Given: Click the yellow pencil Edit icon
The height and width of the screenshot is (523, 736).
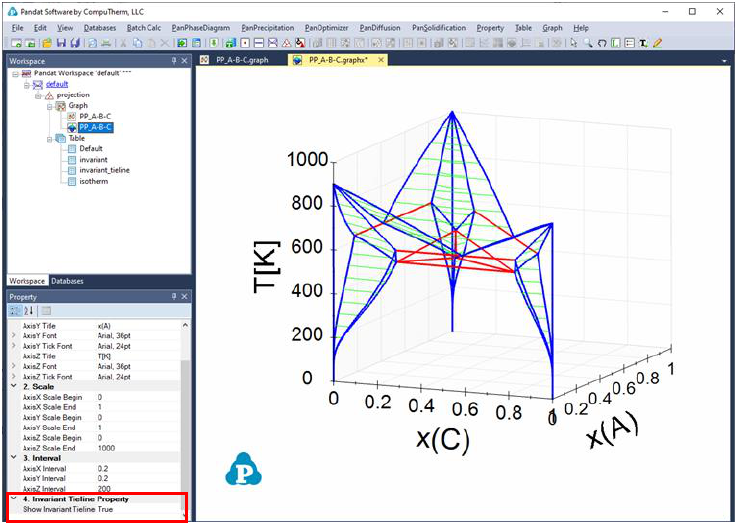Looking at the screenshot, I should coord(658,43).
